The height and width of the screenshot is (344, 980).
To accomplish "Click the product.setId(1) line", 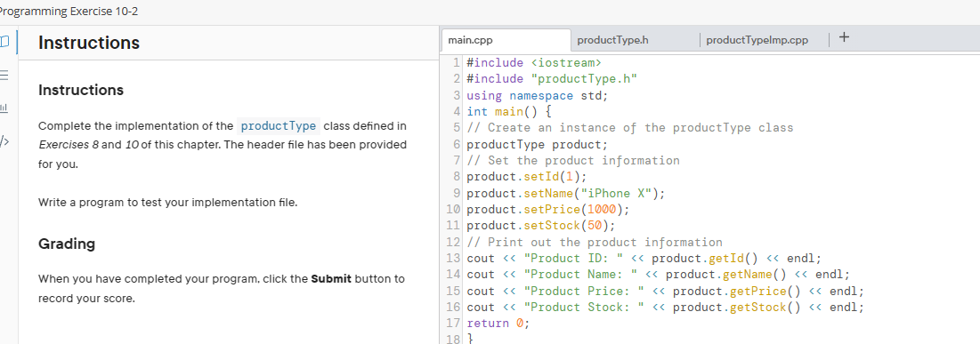I will (x=527, y=177).
